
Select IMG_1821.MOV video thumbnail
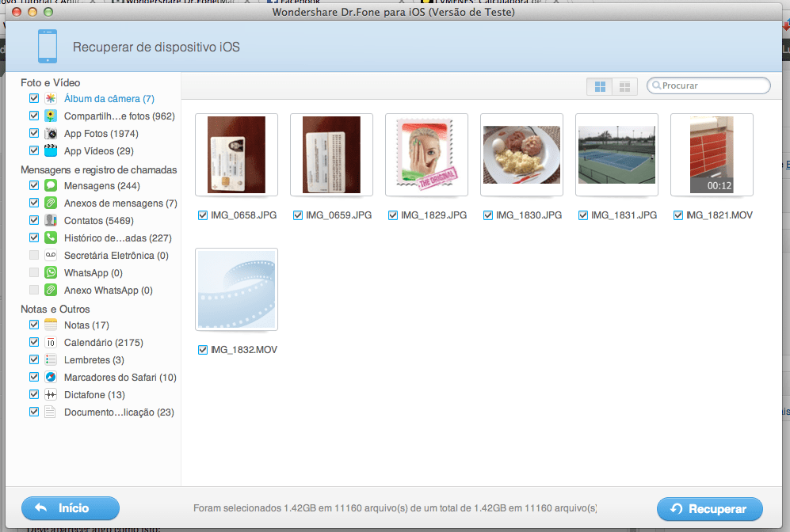tap(712, 154)
